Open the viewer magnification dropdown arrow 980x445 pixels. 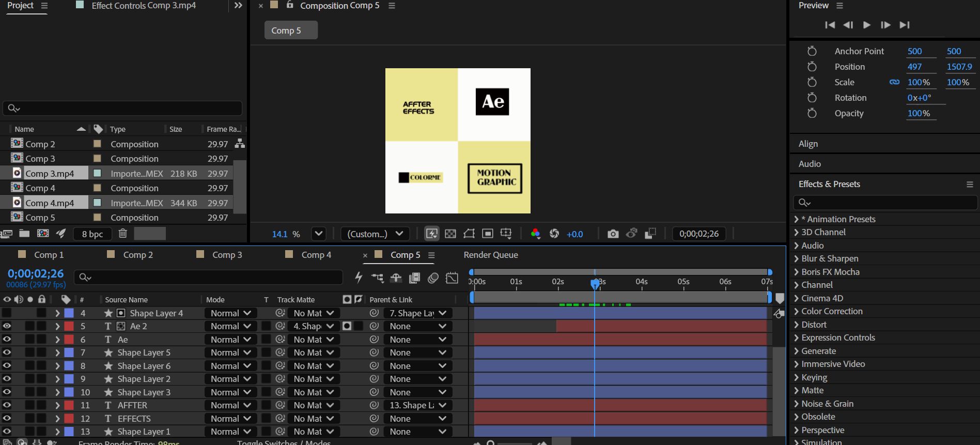tap(319, 234)
